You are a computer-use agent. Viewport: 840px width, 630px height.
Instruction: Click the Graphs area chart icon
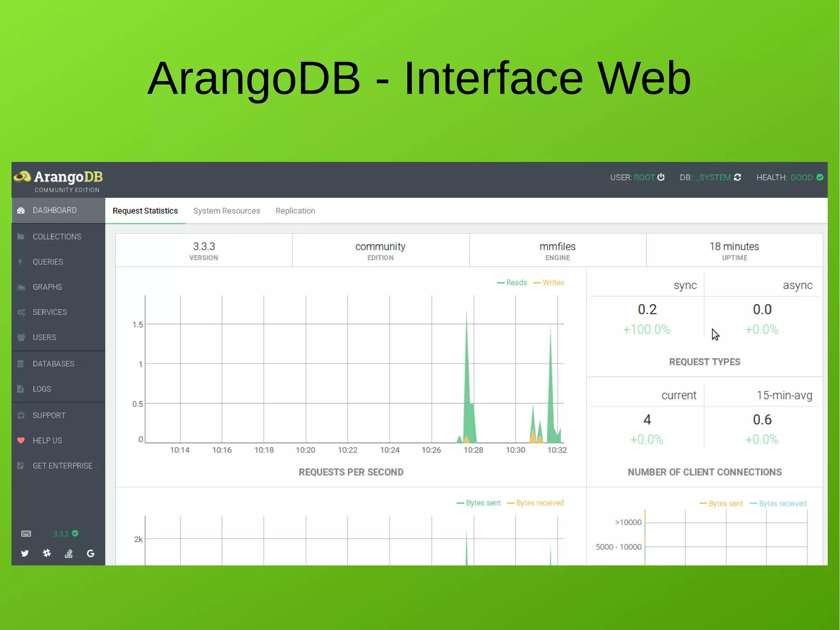pos(21,287)
